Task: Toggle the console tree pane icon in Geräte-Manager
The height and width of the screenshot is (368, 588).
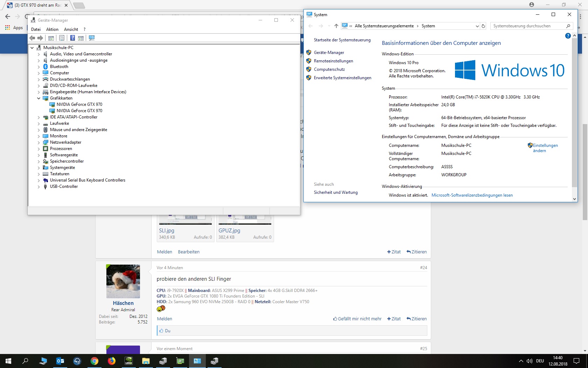Action: [x=51, y=38]
